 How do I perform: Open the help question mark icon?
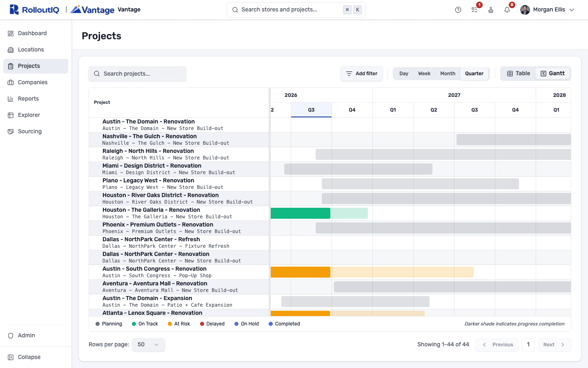(x=458, y=10)
